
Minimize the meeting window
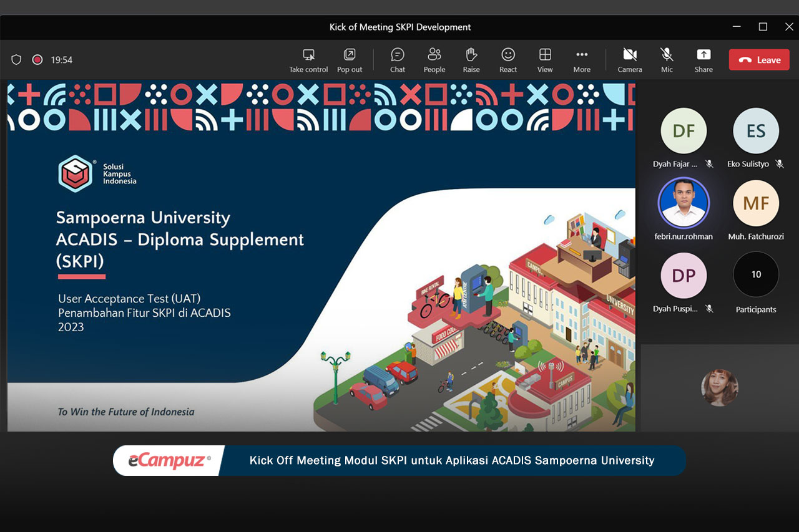tap(737, 27)
